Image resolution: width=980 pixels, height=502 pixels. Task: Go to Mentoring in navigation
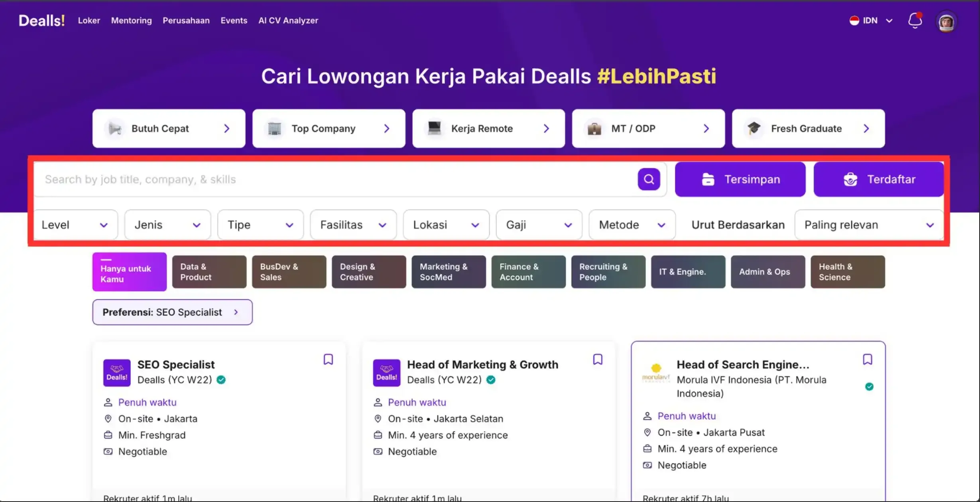point(131,20)
